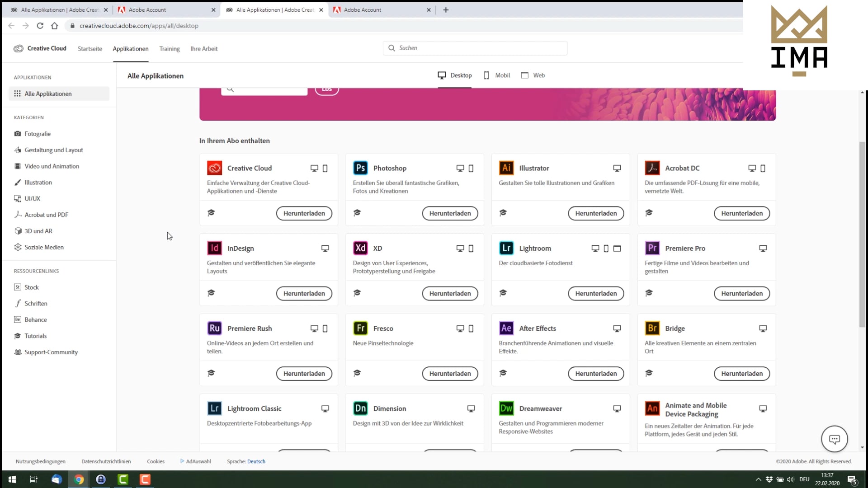Viewport: 868px width, 488px height.
Task: Download Illustrator with Herunterladen
Action: point(596,213)
